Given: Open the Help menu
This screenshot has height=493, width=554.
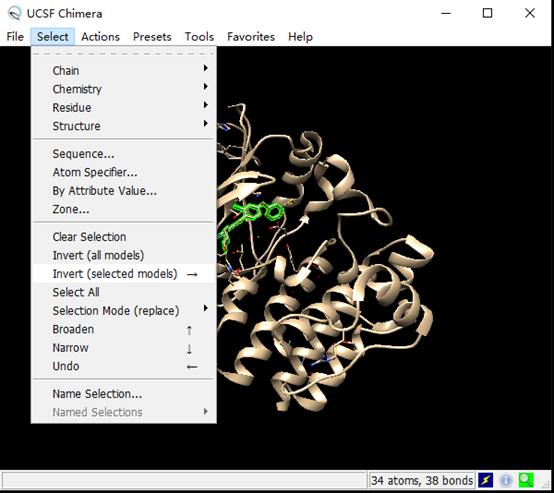Looking at the screenshot, I should coord(300,37).
